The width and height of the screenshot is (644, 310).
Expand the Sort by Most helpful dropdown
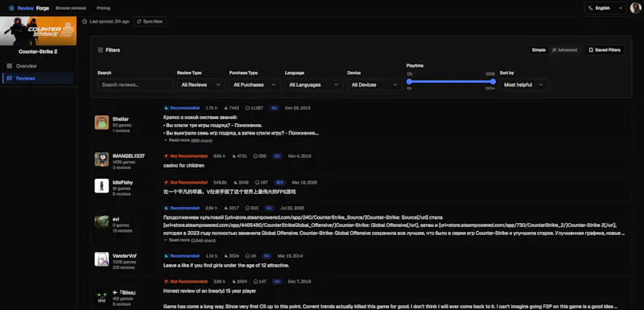(523, 85)
